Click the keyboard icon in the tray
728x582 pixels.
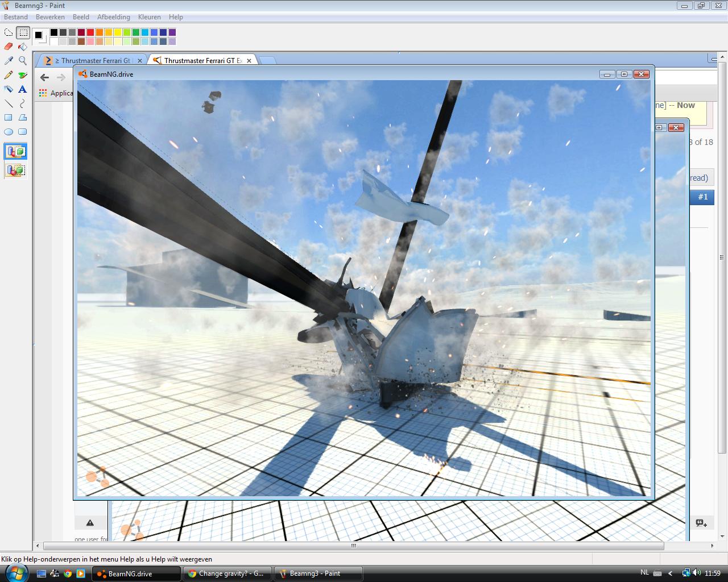[657, 573]
